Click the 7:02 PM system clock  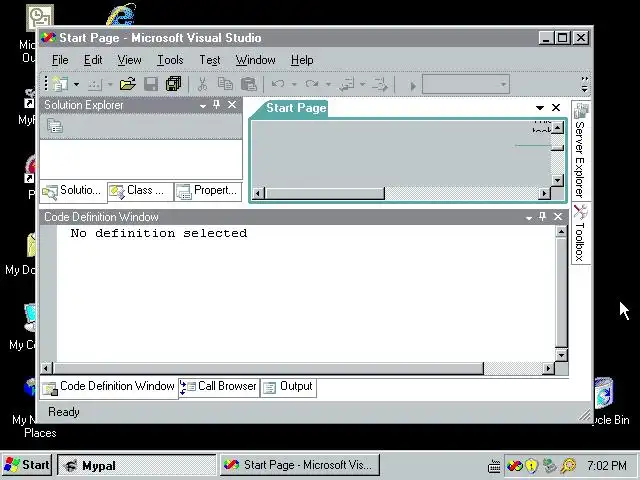point(607,465)
